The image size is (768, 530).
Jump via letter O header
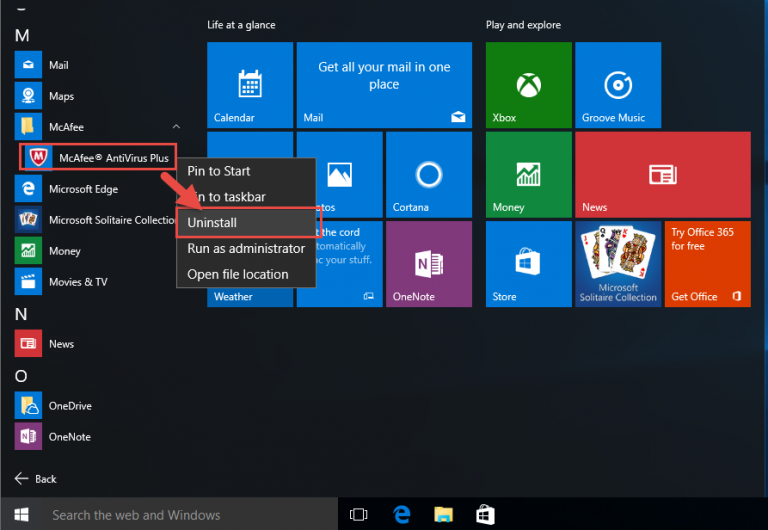(21, 376)
